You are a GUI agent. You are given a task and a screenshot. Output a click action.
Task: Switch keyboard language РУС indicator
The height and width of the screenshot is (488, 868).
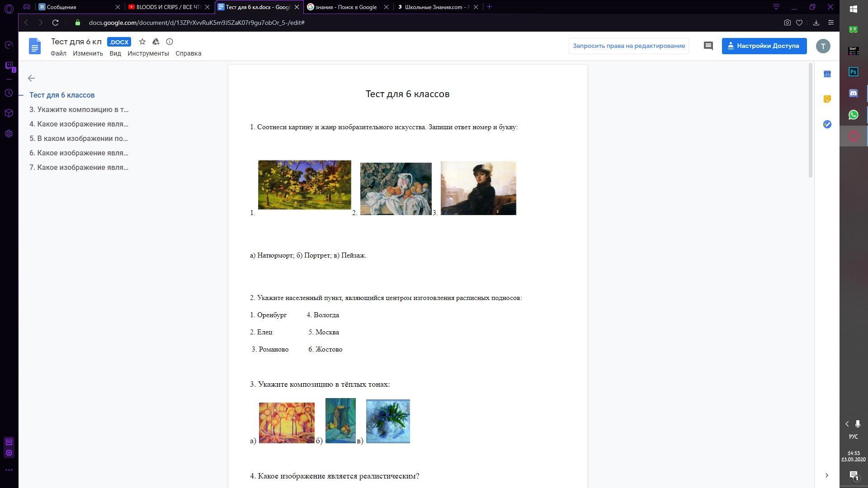point(853,436)
